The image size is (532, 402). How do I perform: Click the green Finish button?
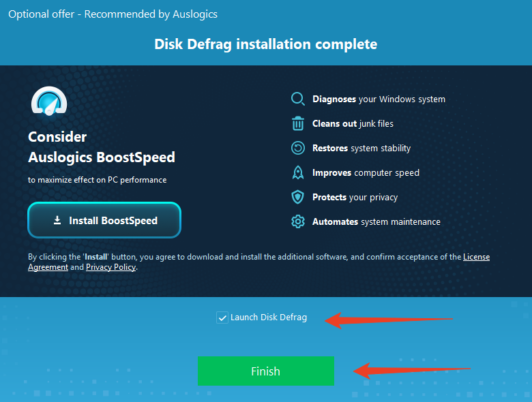point(266,371)
